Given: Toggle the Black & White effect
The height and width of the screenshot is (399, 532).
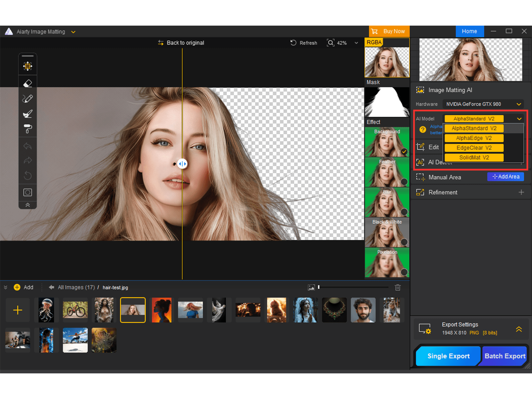Looking at the screenshot, I should click(404, 242).
